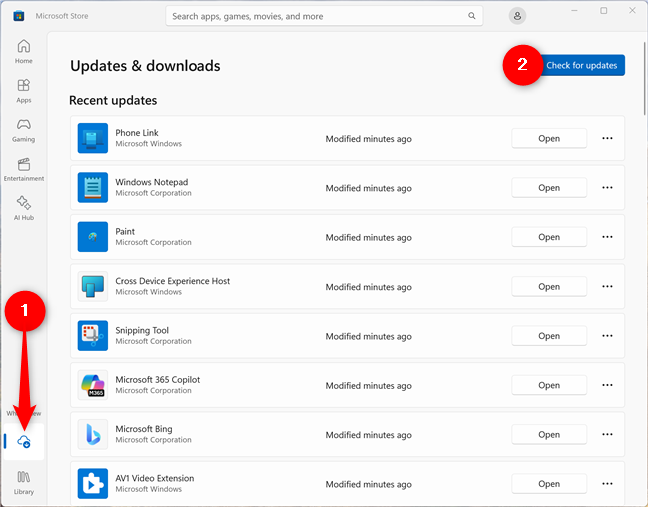Click Open button for Paint
The image size is (648, 507).
pyautogui.click(x=549, y=237)
